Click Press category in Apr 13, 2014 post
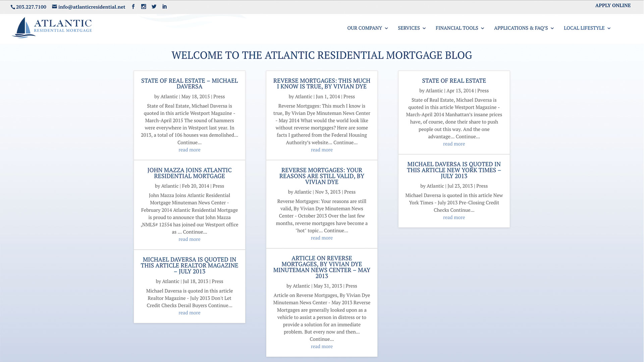The width and height of the screenshot is (644, 362). [x=483, y=91]
